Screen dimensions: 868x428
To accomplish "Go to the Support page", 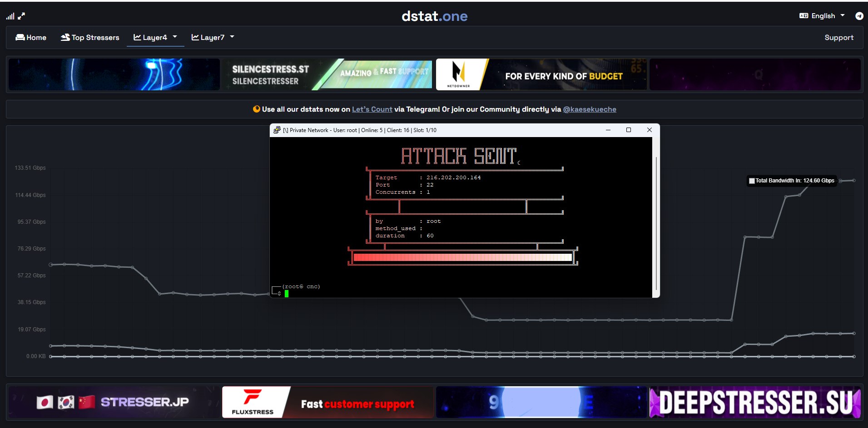I will tap(838, 38).
